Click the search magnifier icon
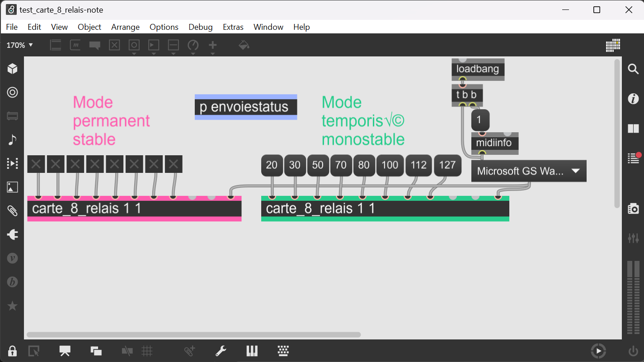Screen dimensions: 644x362 click(x=633, y=69)
